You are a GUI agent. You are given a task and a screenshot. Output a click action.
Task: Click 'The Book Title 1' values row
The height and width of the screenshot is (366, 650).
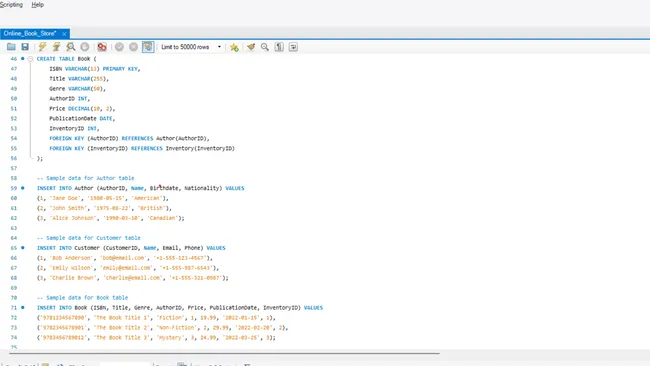click(x=156, y=318)
